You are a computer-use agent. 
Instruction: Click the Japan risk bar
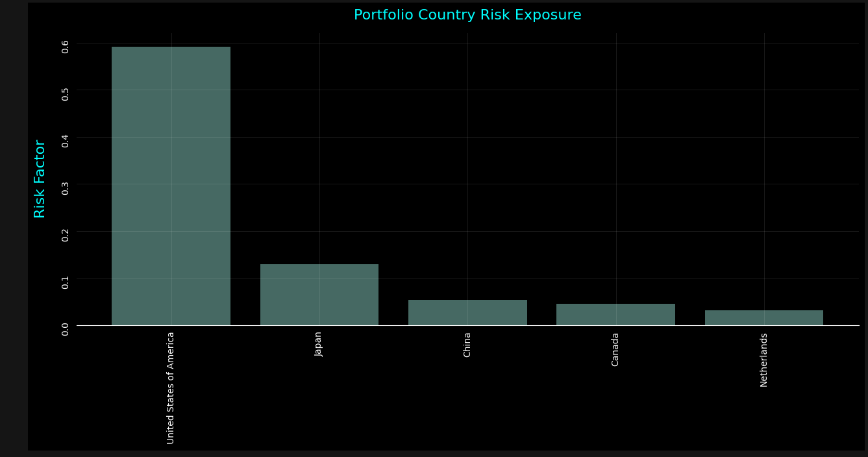click(x=319, y=294)
